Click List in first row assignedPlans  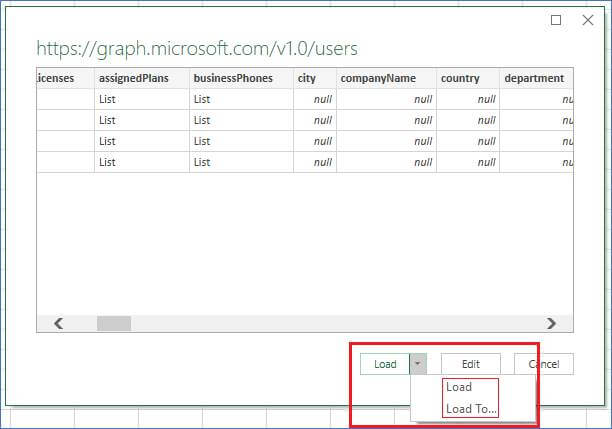[x=107, y=99]
